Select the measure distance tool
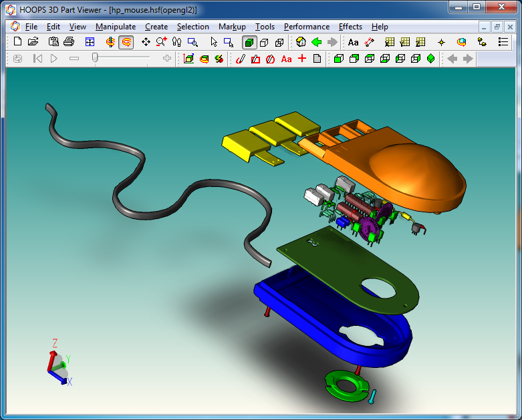Screen dimensions: 522x420 tap(370, 42)
